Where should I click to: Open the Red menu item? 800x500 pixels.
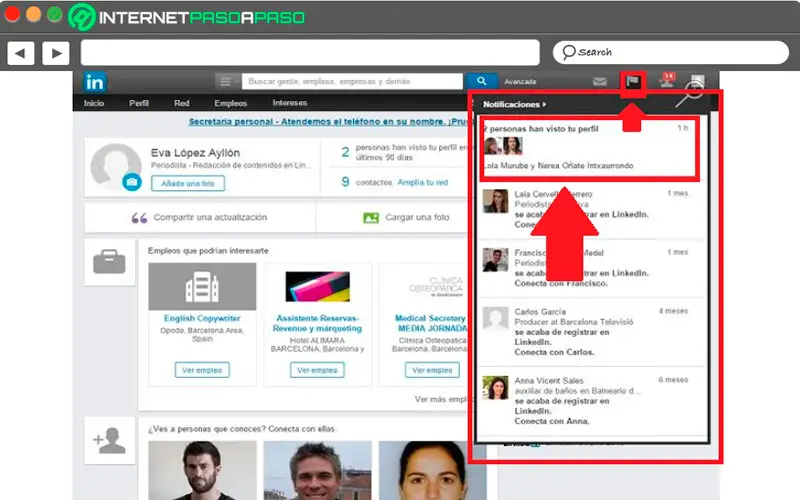click(181, 103)
